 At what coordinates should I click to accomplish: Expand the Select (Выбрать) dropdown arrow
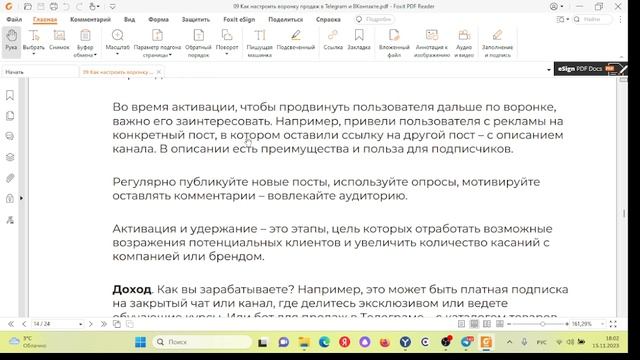click(33, 54)
